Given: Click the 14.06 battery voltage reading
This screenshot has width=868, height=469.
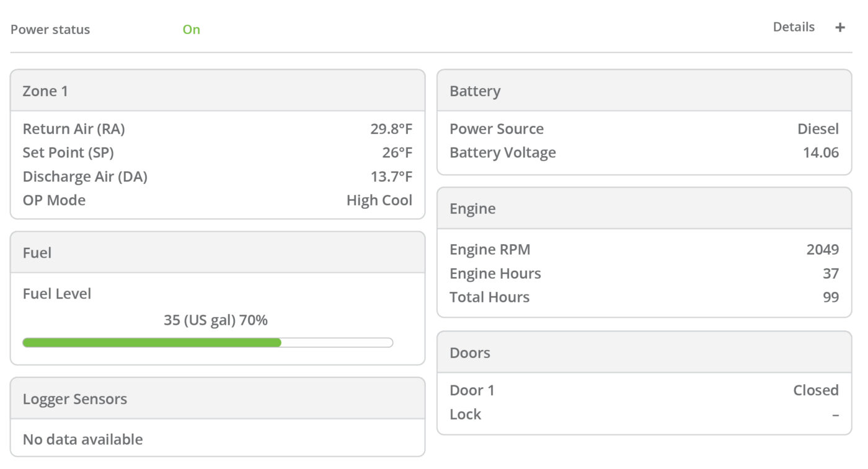Looking at the screenshot, I should (820, 152).
